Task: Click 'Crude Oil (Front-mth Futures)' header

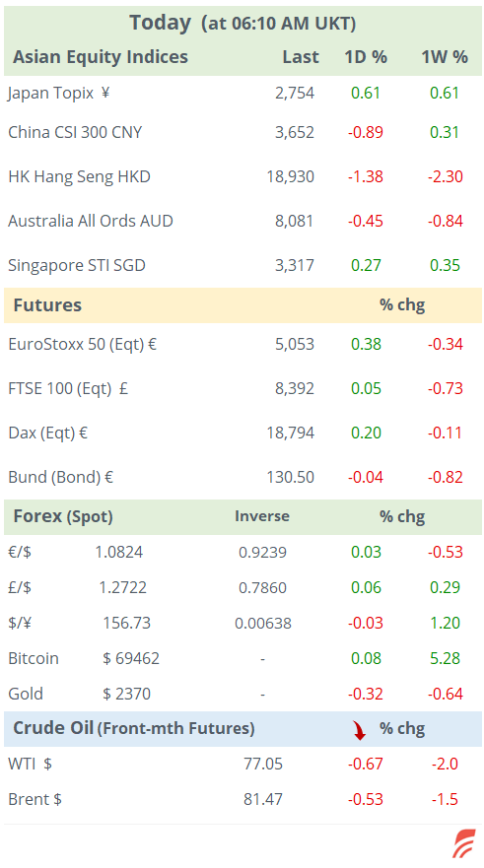Action: (x=133, y=728)
